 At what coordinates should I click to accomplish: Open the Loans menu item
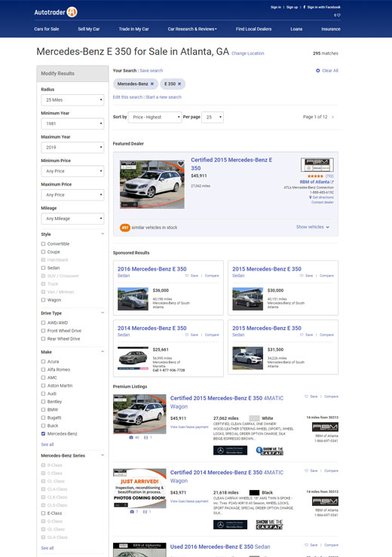pos(296,29)
